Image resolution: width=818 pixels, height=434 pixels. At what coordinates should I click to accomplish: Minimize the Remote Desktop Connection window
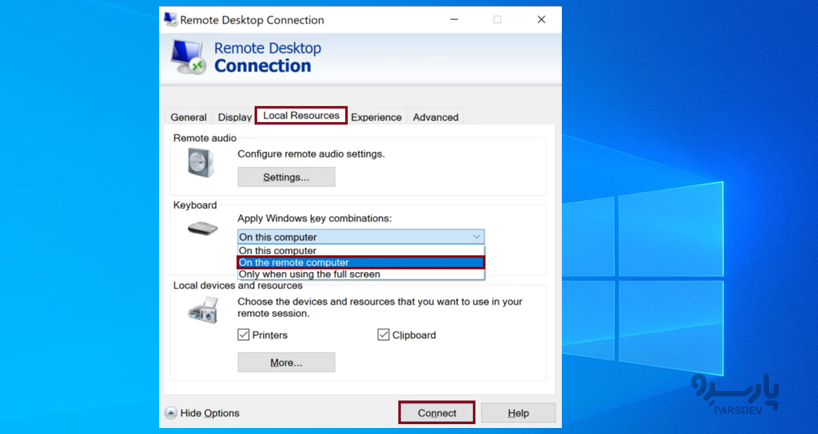click(x=454, y=20)
